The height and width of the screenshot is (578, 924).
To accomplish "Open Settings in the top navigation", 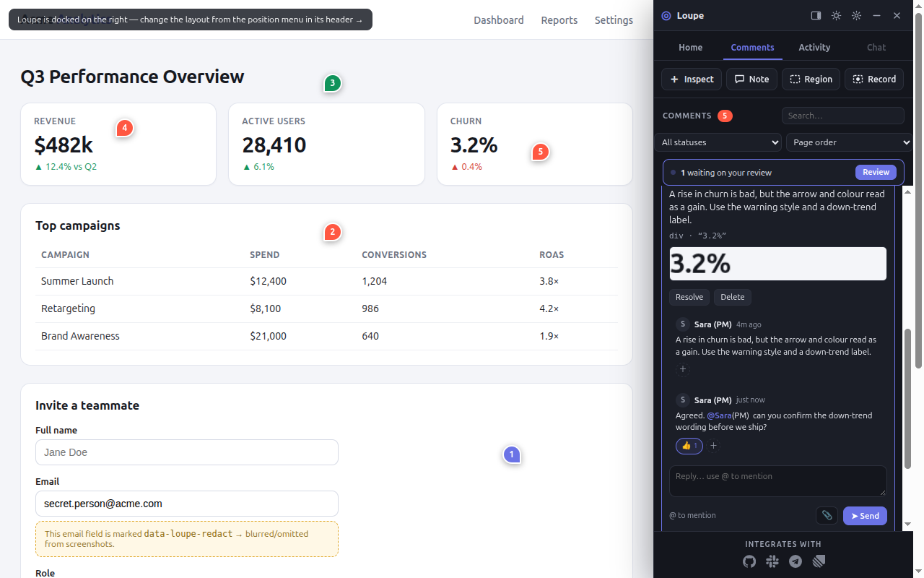I will click(614, 20).
